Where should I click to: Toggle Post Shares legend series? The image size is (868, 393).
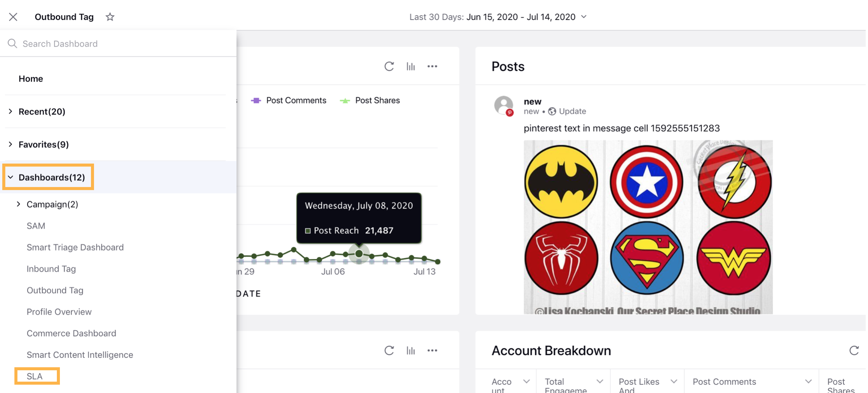(x=370, y=100)
